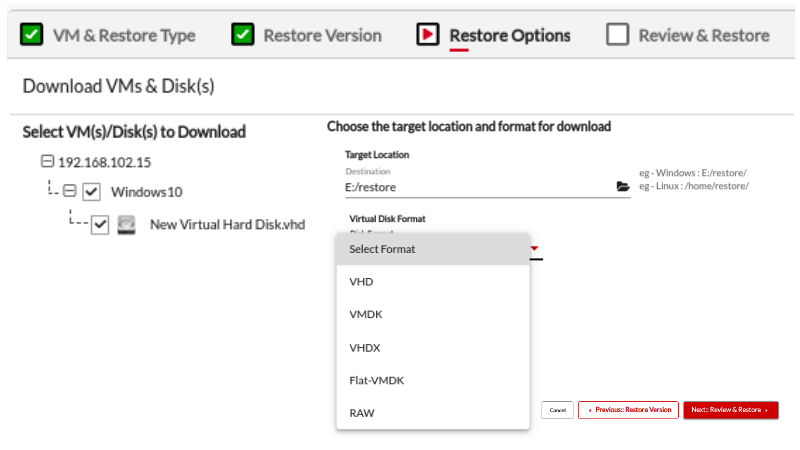Viewport: 800px width, 450px height.
Task: Uncheck the New Virtual Hard Disk.vhd checkbox
Action: click(x=100, y=225)
